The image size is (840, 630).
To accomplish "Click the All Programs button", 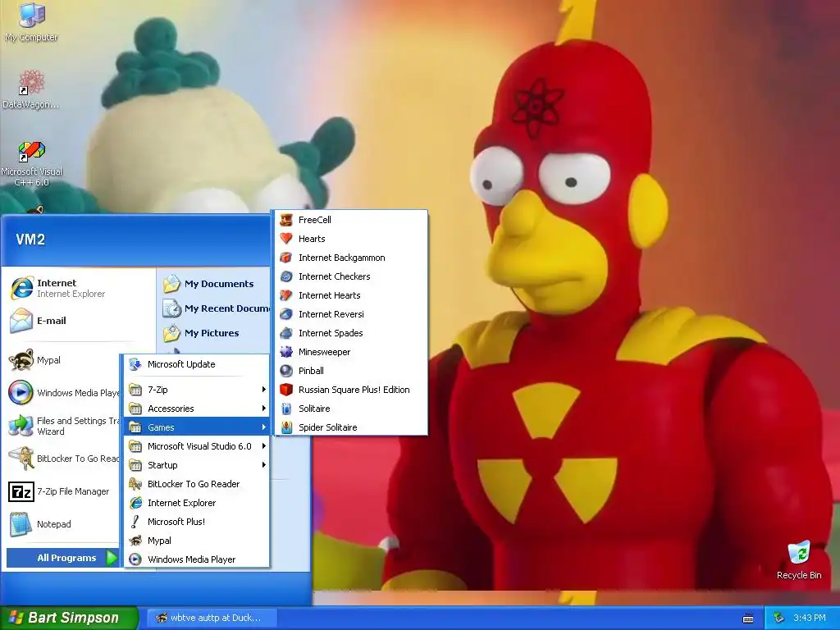I will point(62,558).
